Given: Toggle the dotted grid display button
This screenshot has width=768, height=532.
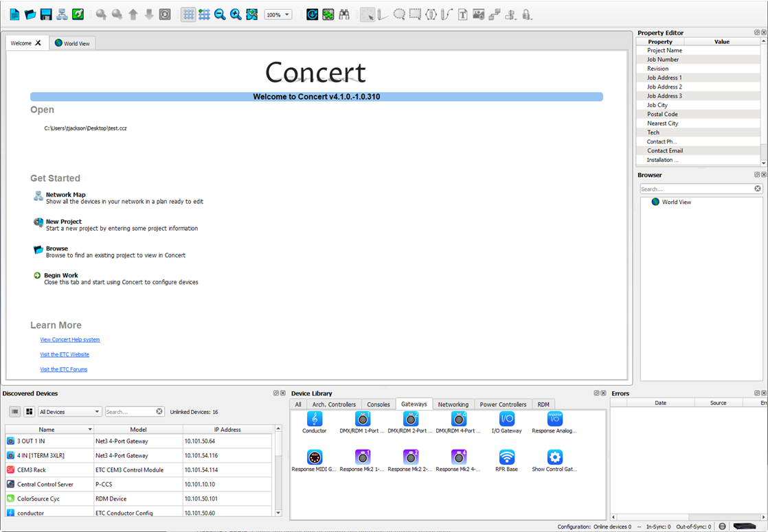Looking at the screenshot, I should point(189,14).
